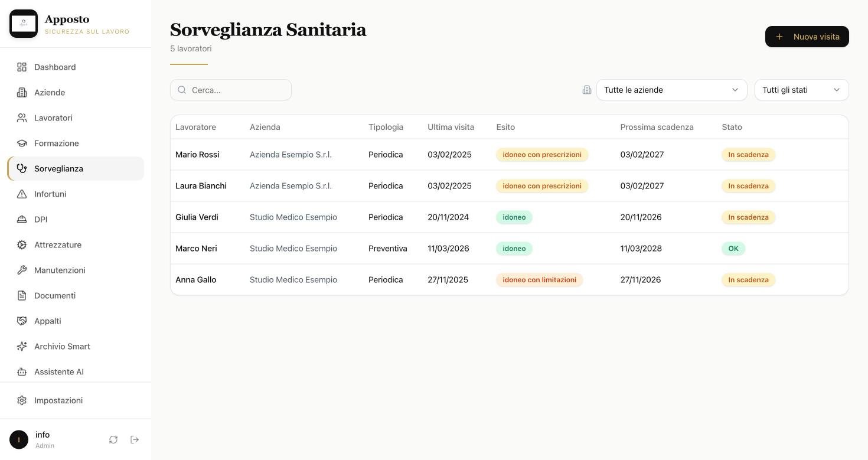This screenshot has height=460, width=868.
Task: Click the Aziende building icon in sidebar
Action: (22, 93)
